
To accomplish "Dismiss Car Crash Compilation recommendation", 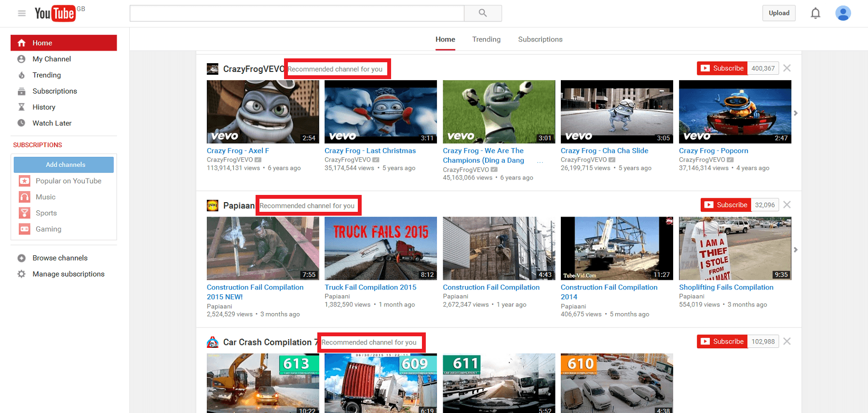I will click(787, 341).
